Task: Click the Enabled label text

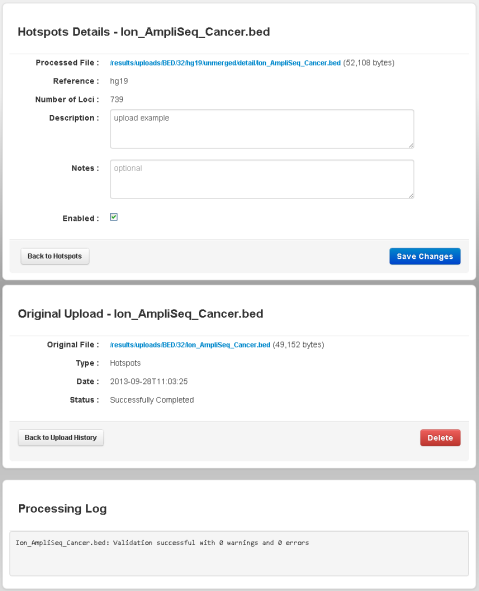Action: pos(81,218)
